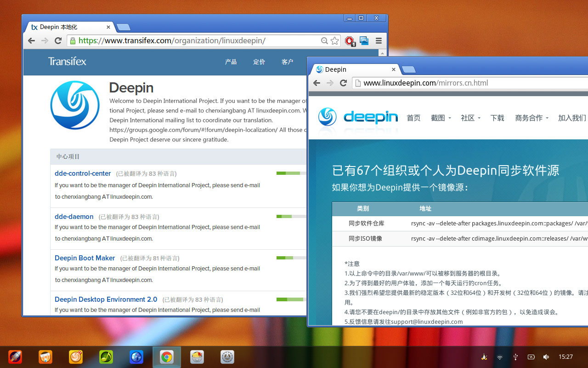The image size is (588, 368).
Task: Click the page icon in linuxdeepin address bar
Action: coord(357,83)
